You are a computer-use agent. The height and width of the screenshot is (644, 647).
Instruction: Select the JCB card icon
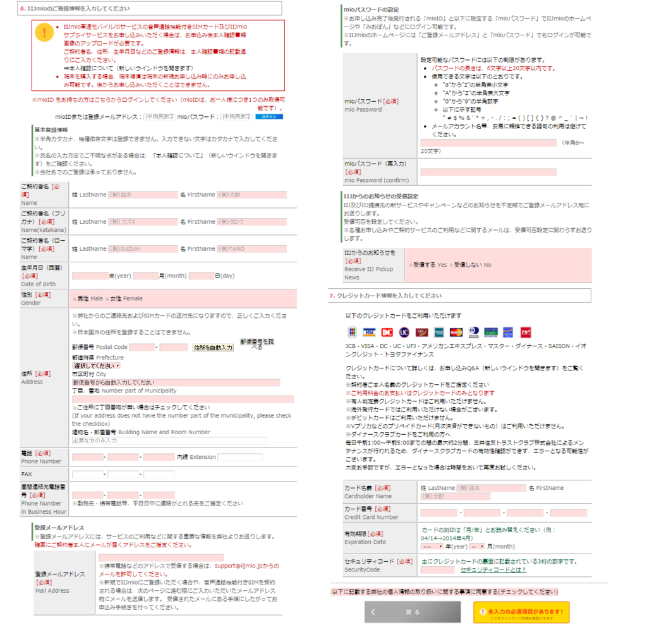click(x=353, y=332)
